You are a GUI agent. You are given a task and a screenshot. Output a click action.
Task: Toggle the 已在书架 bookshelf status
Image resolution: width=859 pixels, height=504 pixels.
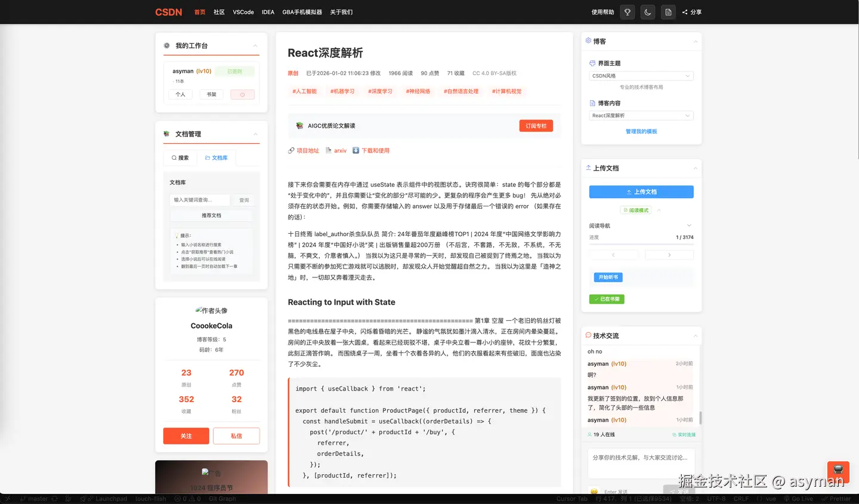coord(607,299)
